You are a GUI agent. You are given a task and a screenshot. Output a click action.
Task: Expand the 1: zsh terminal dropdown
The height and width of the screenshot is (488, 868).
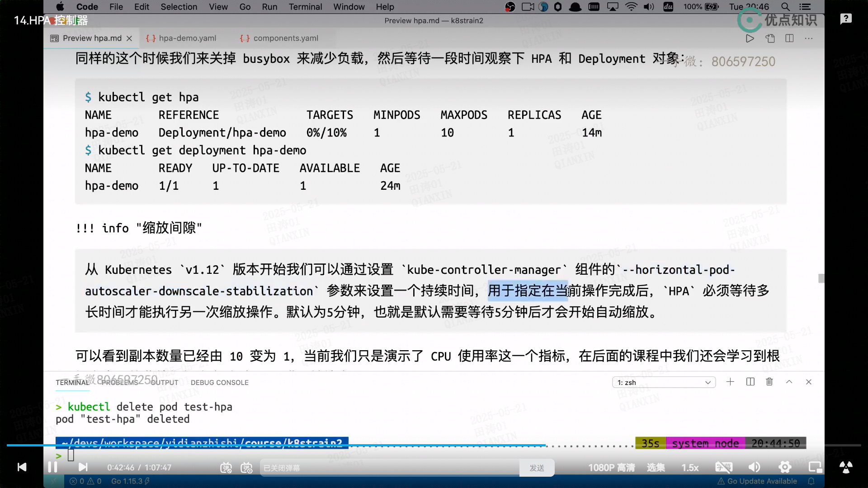(x=664, y=382)
